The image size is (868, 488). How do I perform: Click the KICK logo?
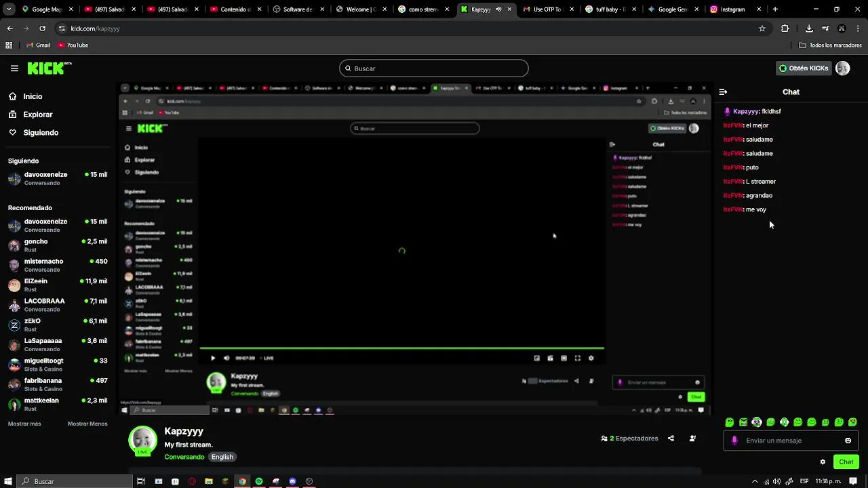(x=50, y=68)
